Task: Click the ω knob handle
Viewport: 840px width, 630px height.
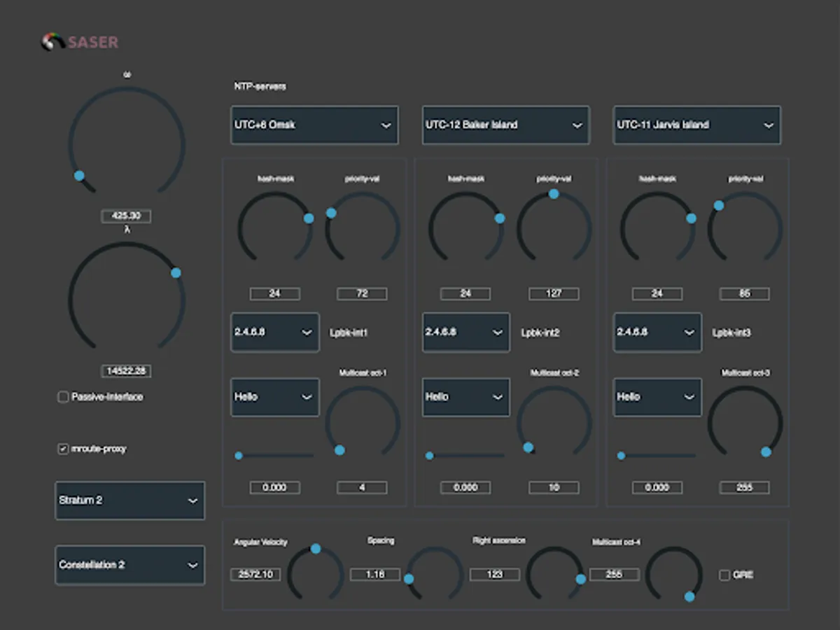Action: pyautogui.click(x=80, y=176)
